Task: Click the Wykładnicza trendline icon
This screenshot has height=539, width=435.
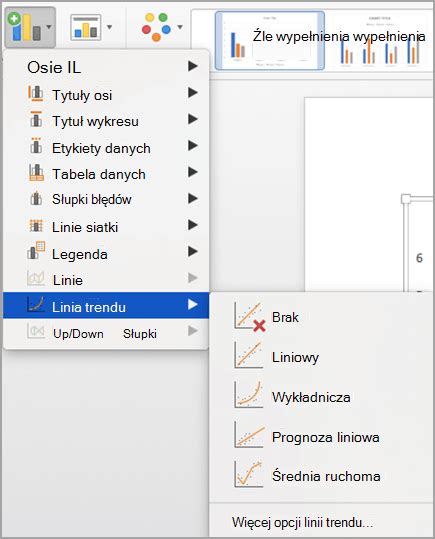Action: click(x=249, y=395)
